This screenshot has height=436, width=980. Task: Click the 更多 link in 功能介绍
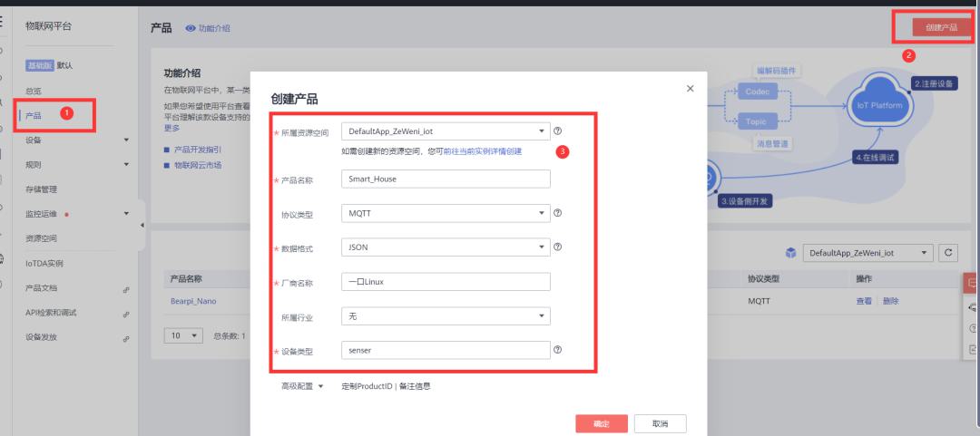click(x=171, y=128)
